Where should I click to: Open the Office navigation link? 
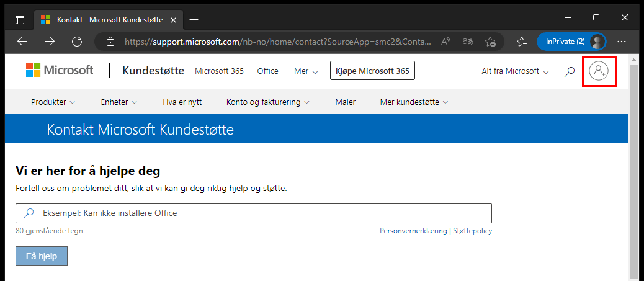click(x=268, y=71)
